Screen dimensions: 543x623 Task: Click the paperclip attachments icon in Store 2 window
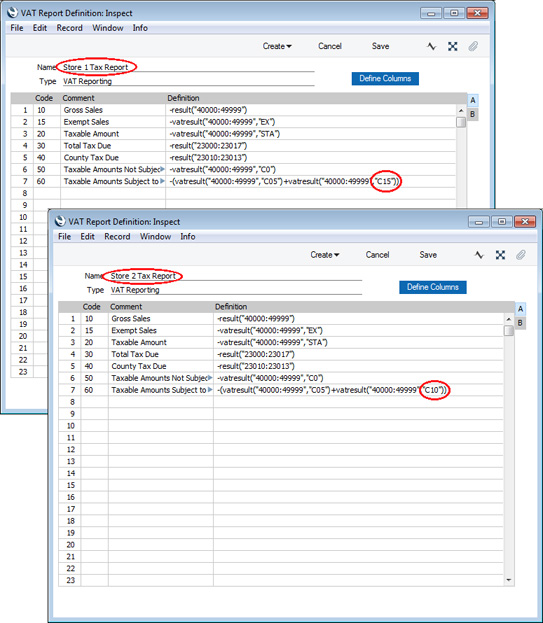click(521, 255)
